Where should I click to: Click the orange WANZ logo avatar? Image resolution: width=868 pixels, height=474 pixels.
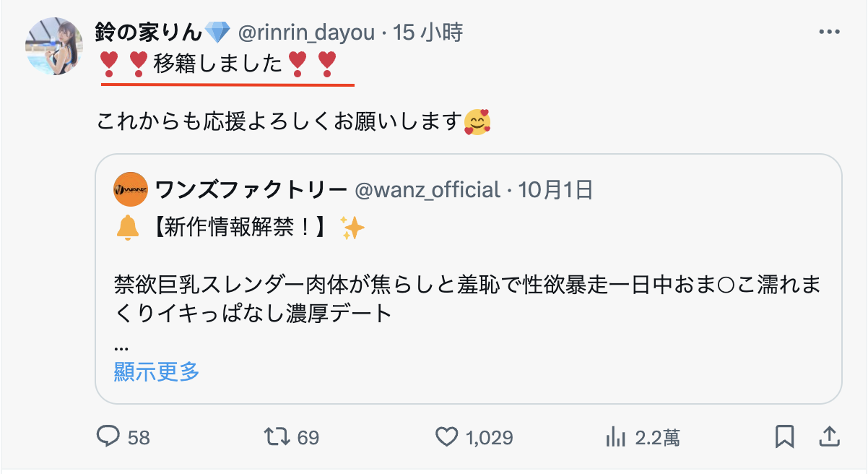pyautogui.click(x=131, y=190)
